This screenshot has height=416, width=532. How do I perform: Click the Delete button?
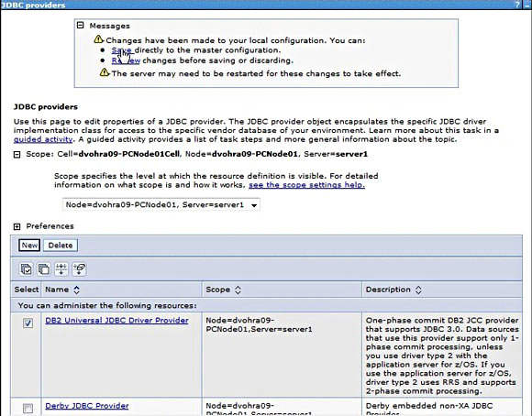(61, 246)
